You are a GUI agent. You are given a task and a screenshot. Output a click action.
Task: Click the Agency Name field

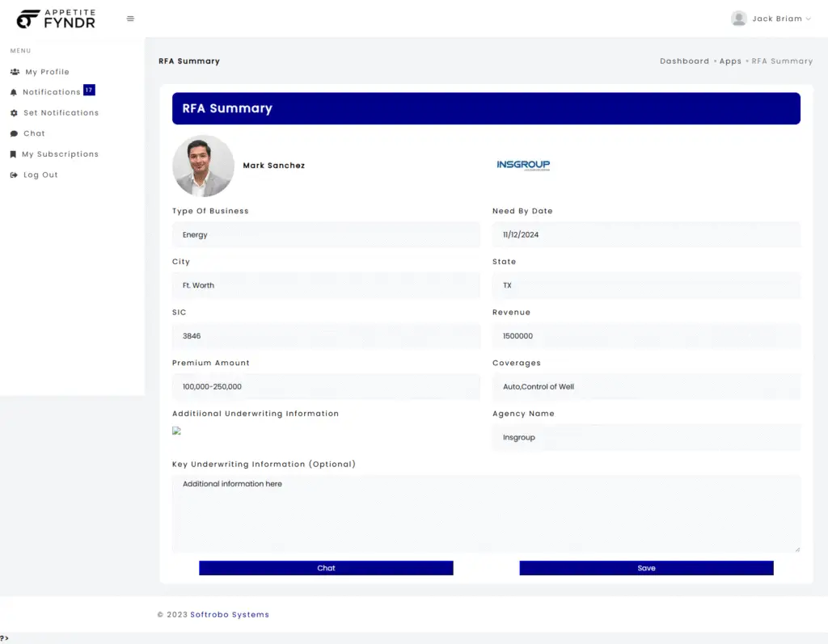pyautogui.click(x=646, y=438)
